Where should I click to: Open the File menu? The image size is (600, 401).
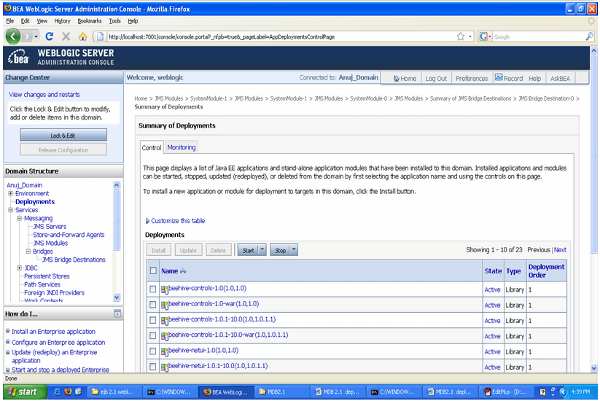pyautogui.click(x=10, y=21)
